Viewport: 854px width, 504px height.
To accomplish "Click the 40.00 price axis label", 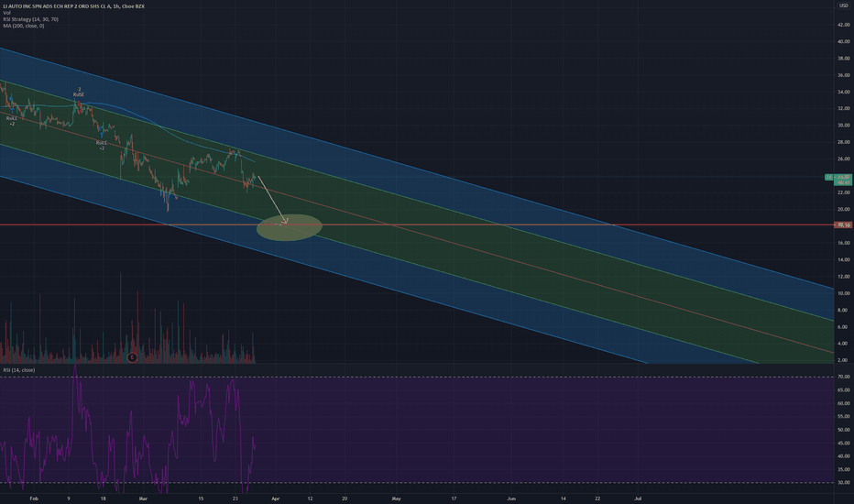I will (844, 41).
